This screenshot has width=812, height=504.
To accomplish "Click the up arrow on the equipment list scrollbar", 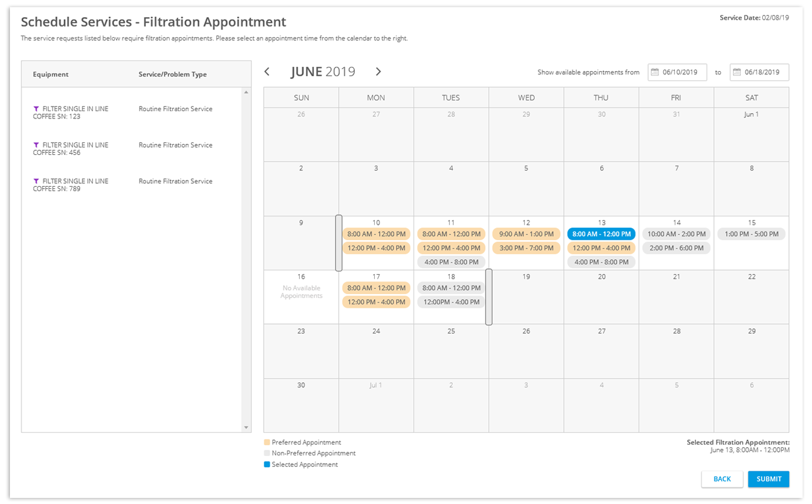I will [x=247, y=92].
